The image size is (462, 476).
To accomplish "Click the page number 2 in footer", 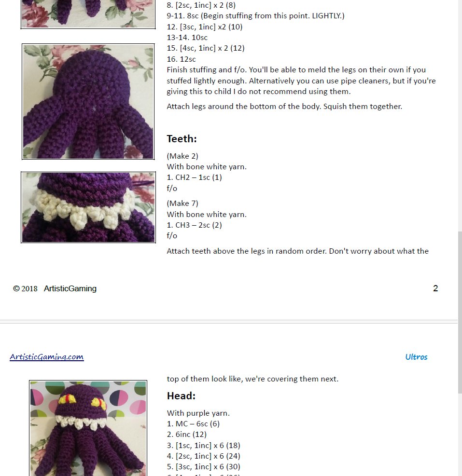I will [435, 288].
